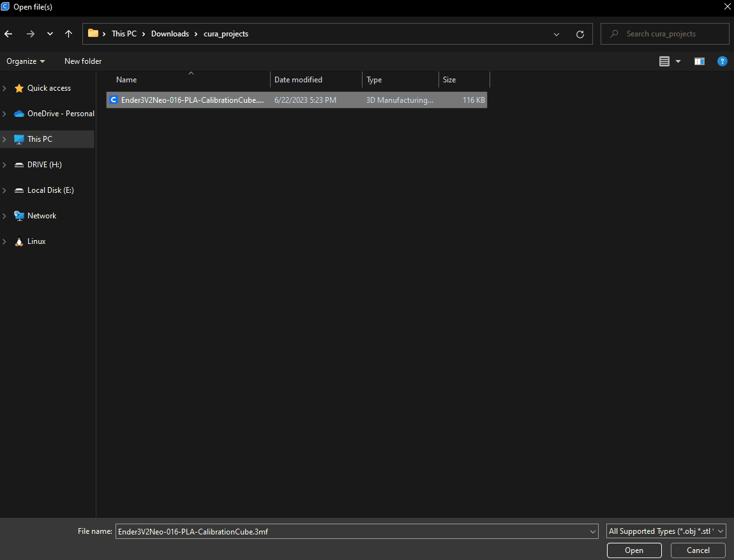Screen dimensions: 734x560
Task: Click the 6/22/2023 5:23 PM date cell
Action: [x=305, y=100]
